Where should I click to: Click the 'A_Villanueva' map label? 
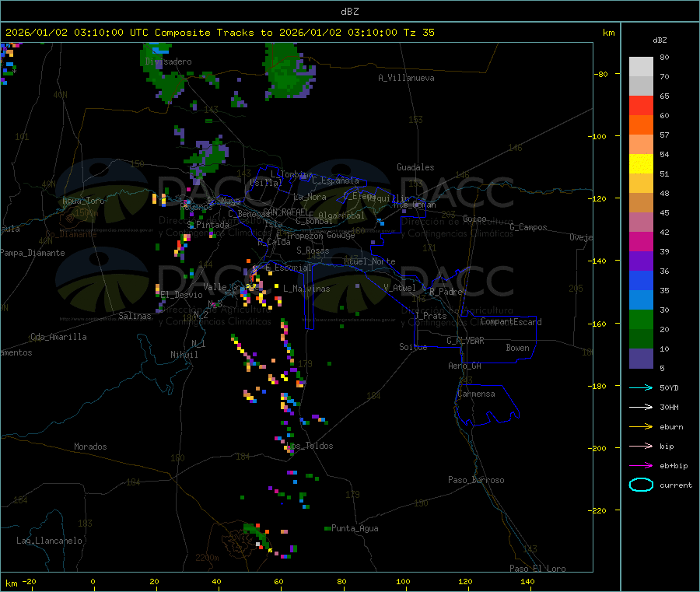[x=406, y=78]
